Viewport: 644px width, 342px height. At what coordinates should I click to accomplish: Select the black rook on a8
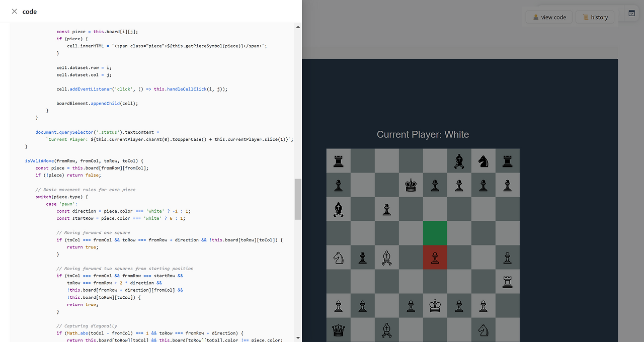[x=339, y=161]
